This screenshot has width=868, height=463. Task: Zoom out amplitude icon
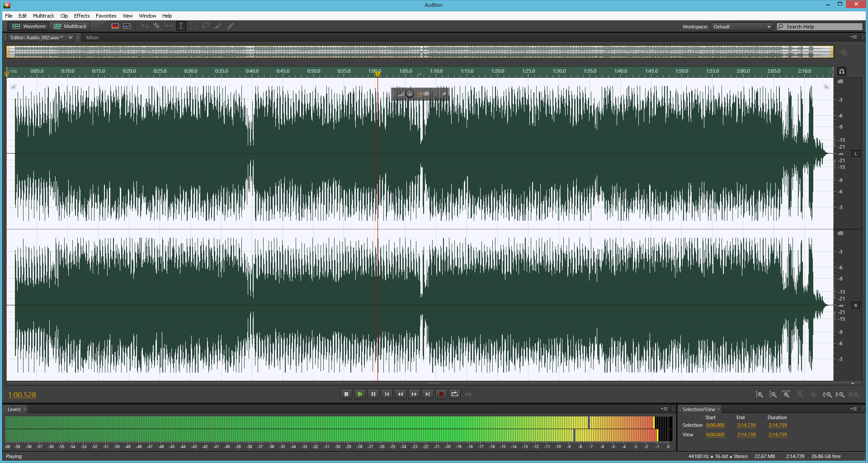click(773, 395)
